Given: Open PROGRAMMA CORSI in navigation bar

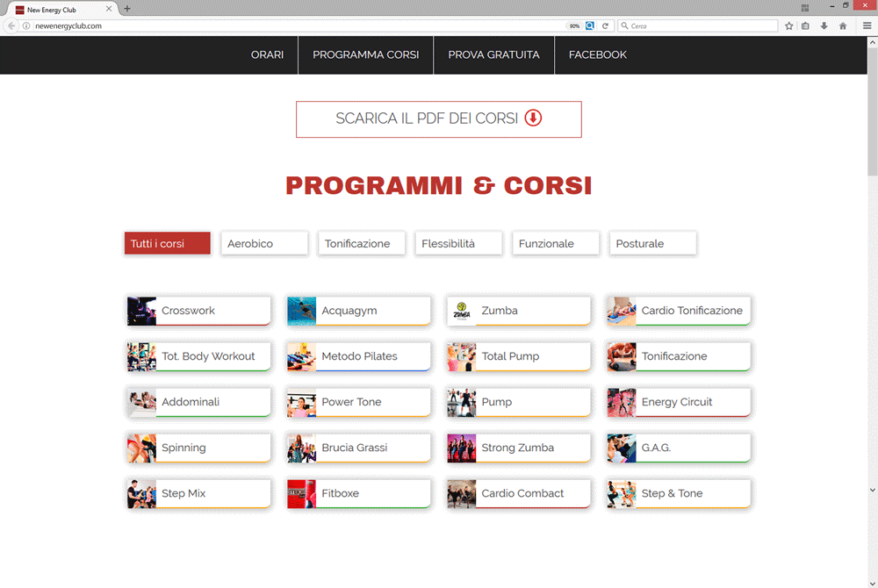Looking at the screenshot, I should pos(365,54).
